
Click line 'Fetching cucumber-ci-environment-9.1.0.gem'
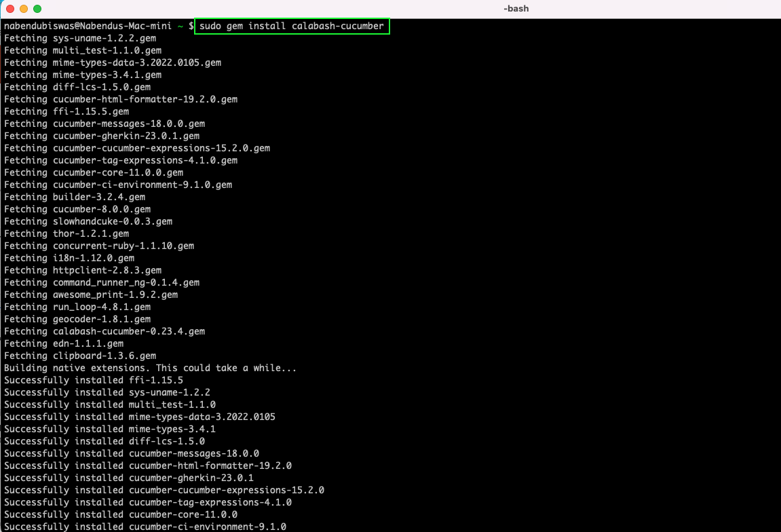[118, 185]
